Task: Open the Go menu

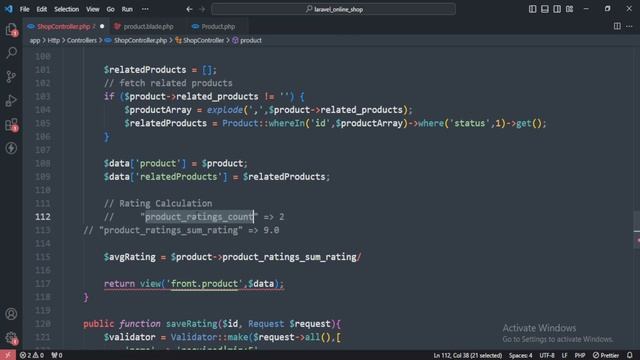Action: (x=111, y=9)
